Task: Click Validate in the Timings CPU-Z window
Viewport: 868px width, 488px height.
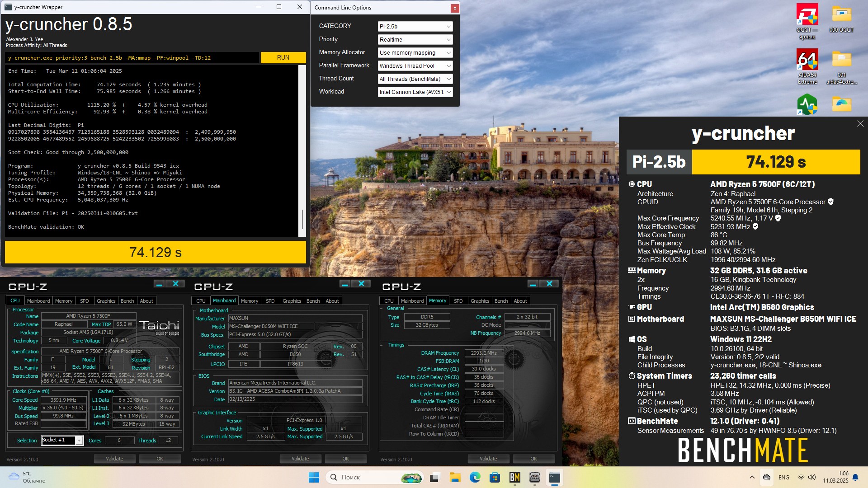Action: tap(488, 459)
